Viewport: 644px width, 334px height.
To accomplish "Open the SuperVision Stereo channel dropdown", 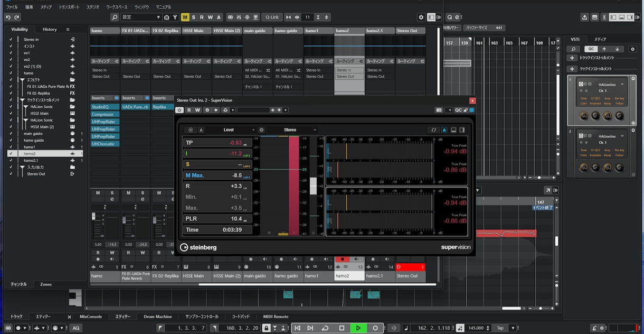I will click(293, 129).
